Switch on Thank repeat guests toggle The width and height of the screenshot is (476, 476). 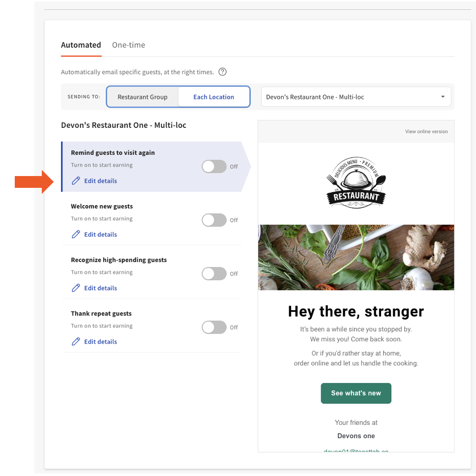tap(214, 327)
